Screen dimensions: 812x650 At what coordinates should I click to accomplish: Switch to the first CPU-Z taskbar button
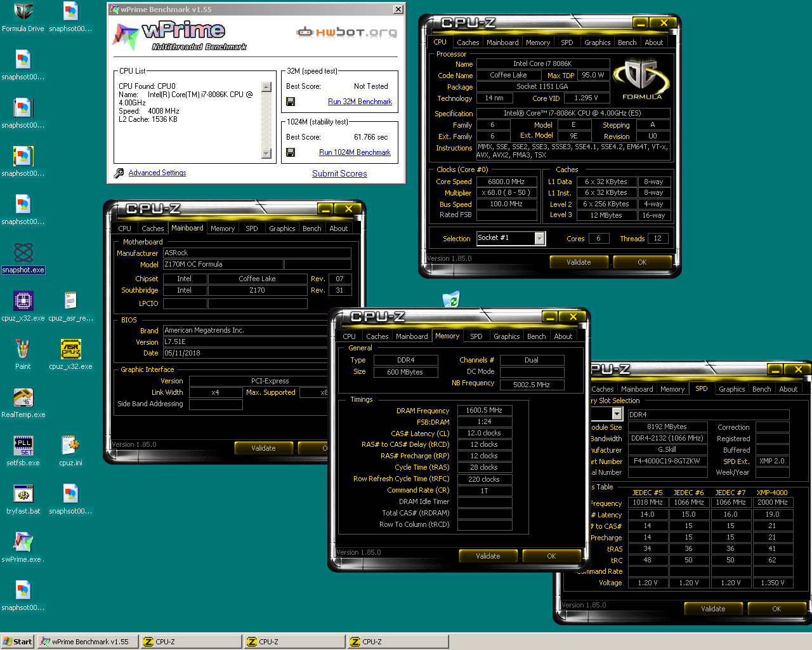click(x=191, y=642)
